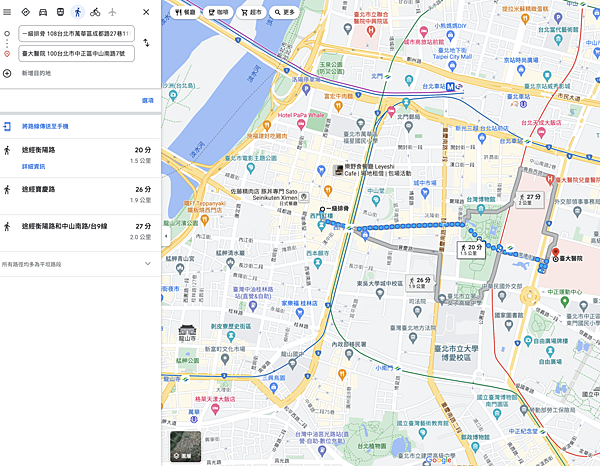Click 龍山寺 temple landmark icon
The width and height of the screenshot is (600, 466).
pyautogui.click(x=187, y=330)
